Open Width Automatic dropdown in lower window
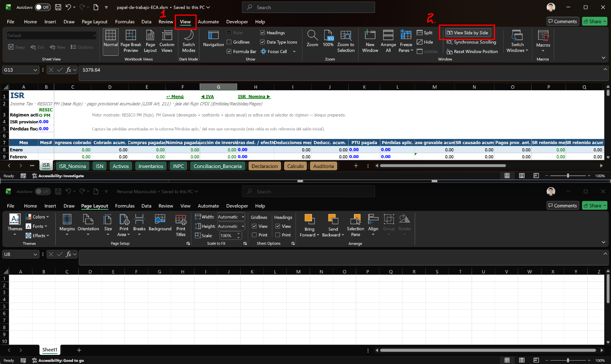This screenshot has height=364, width=611. (x=242, y=217)
